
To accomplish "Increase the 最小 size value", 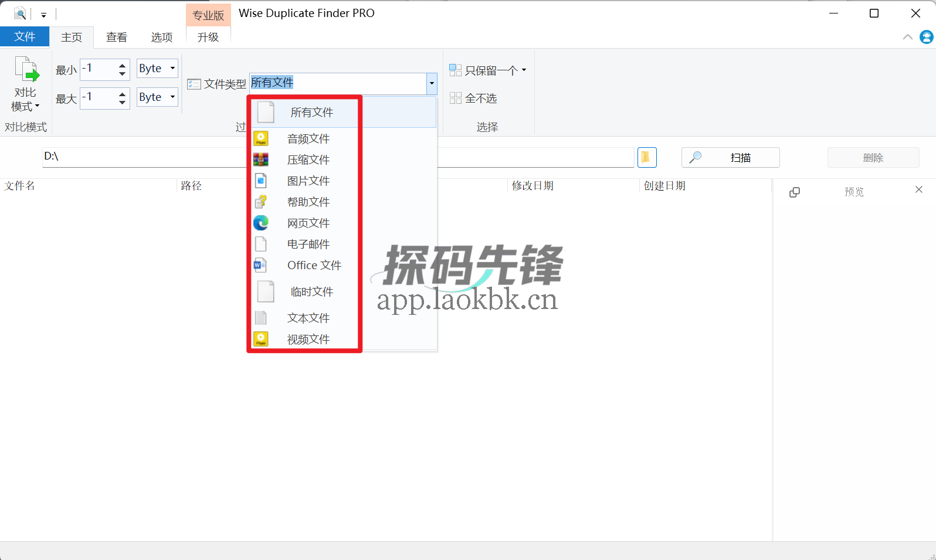I will tap(122, 65).
